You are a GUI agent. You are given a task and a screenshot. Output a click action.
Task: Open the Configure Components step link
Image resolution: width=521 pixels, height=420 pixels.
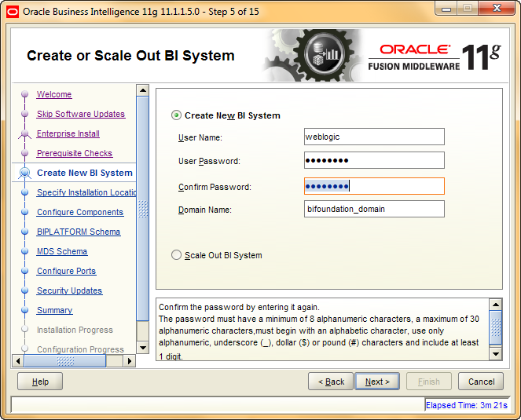coord(80,212)
